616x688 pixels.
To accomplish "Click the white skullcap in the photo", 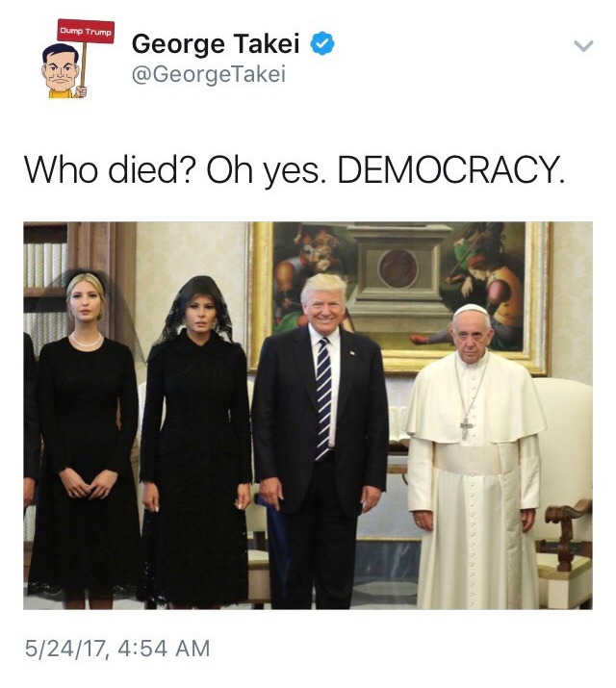I will tap(471, 310).
